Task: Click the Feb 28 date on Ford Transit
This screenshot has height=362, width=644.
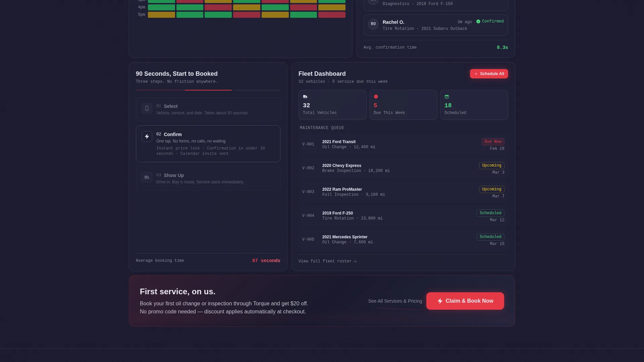Action: click(497, 149)
